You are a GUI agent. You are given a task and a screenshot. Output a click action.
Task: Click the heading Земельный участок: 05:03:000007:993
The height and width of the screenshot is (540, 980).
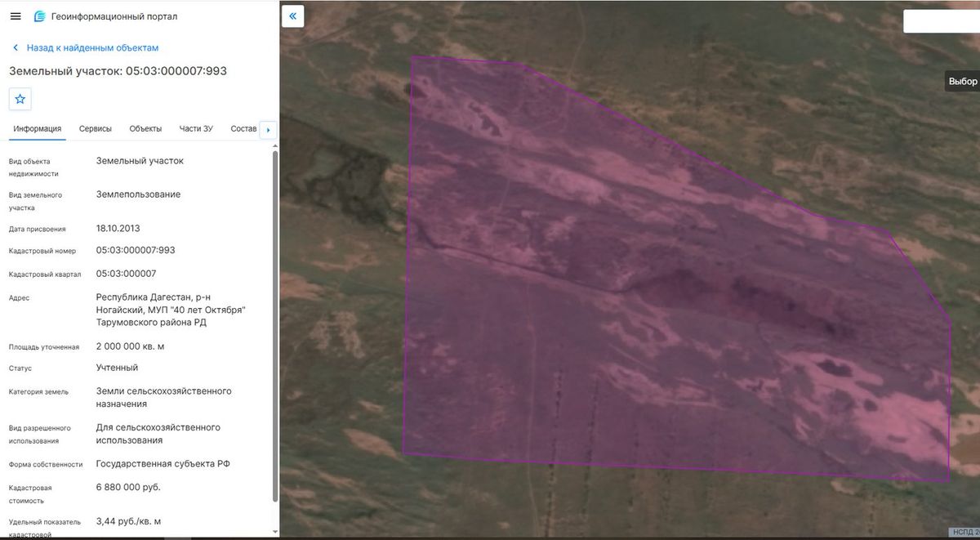pos(118,71)
